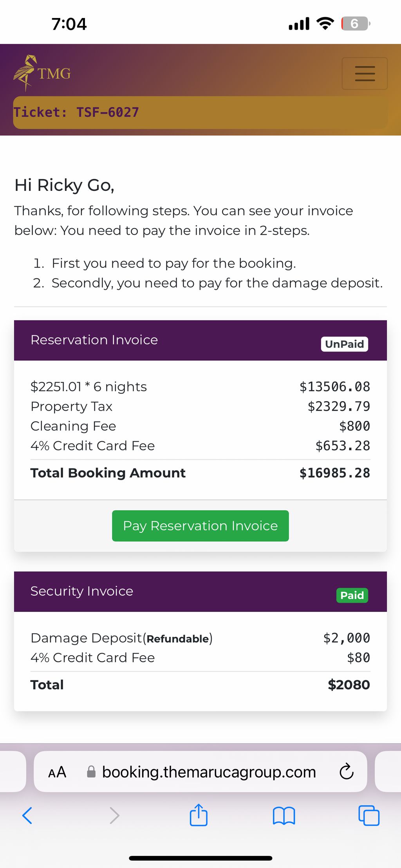Tap the TMG crane logo

point(42,73)
